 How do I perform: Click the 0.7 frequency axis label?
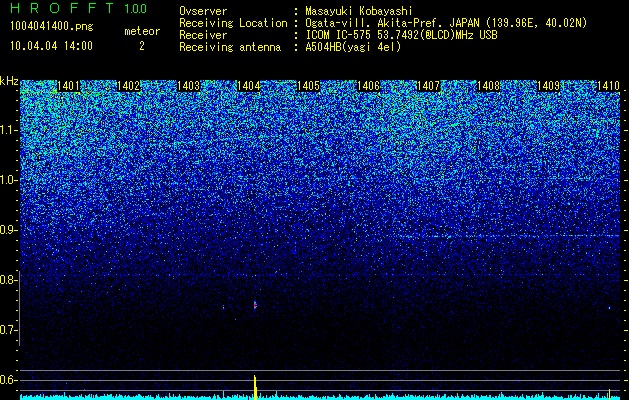click(x=8, y=330)
